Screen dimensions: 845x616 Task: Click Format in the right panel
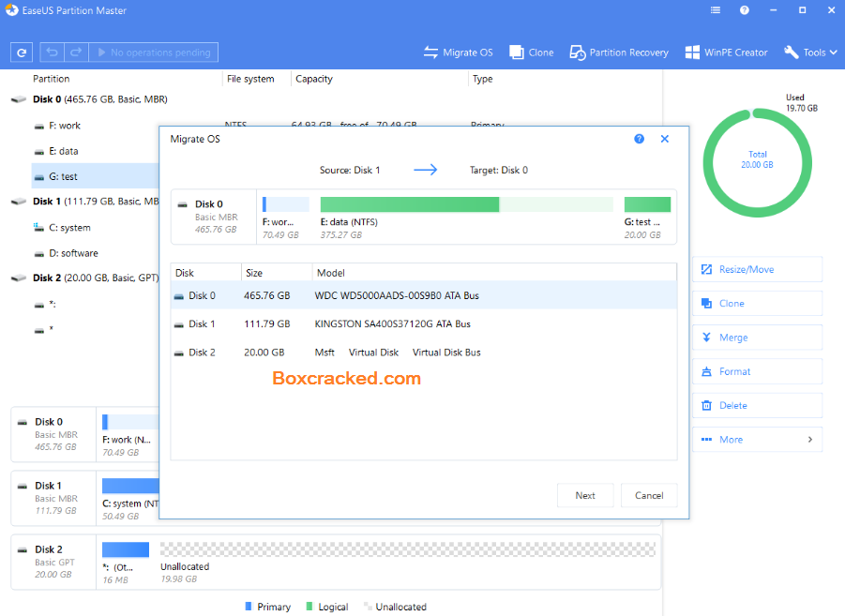tap(757, 371)
